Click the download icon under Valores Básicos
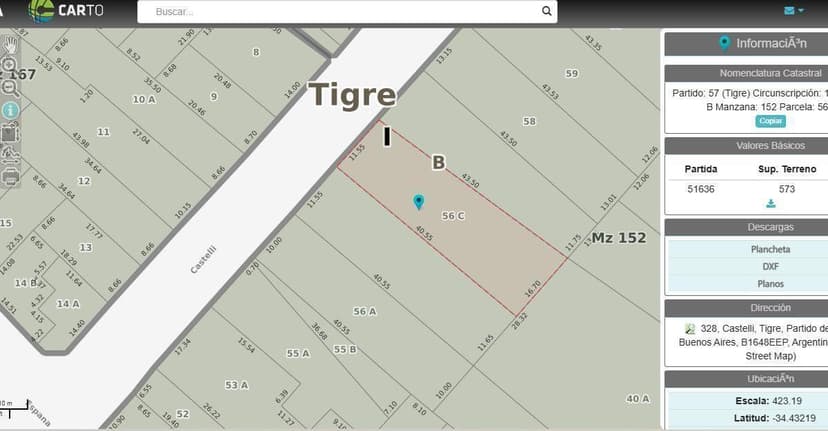 pos(770,203)
